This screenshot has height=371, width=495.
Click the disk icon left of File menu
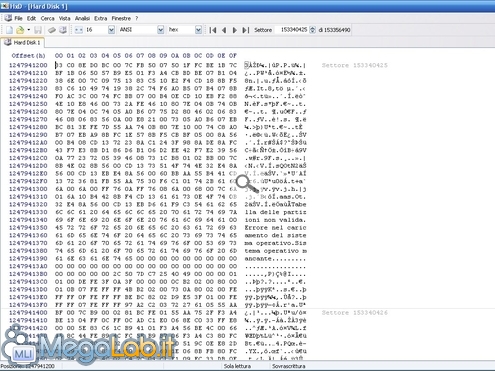click(x=8, y=18)
